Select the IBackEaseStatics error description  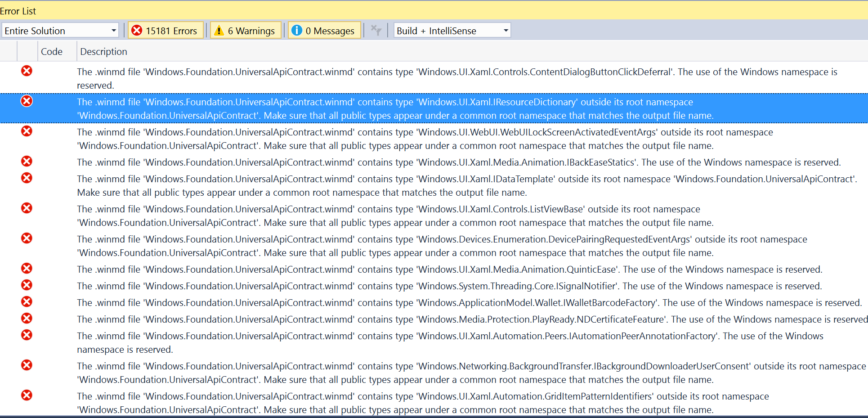[x=459, y=162]
